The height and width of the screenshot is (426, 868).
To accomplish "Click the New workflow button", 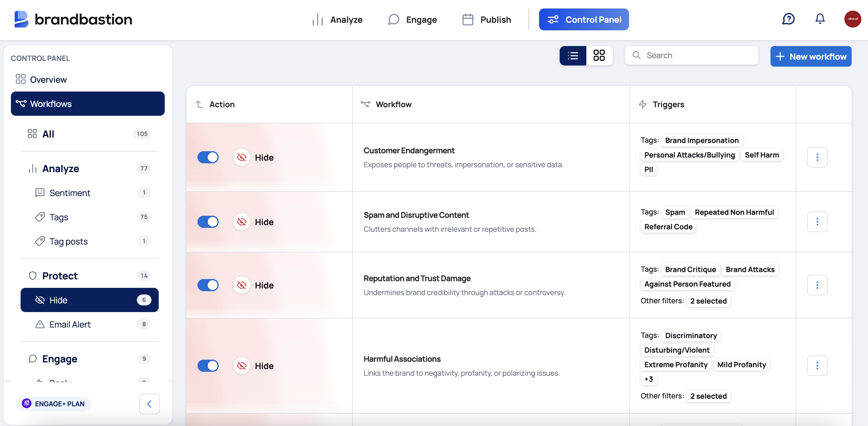I will pos(811,56).
